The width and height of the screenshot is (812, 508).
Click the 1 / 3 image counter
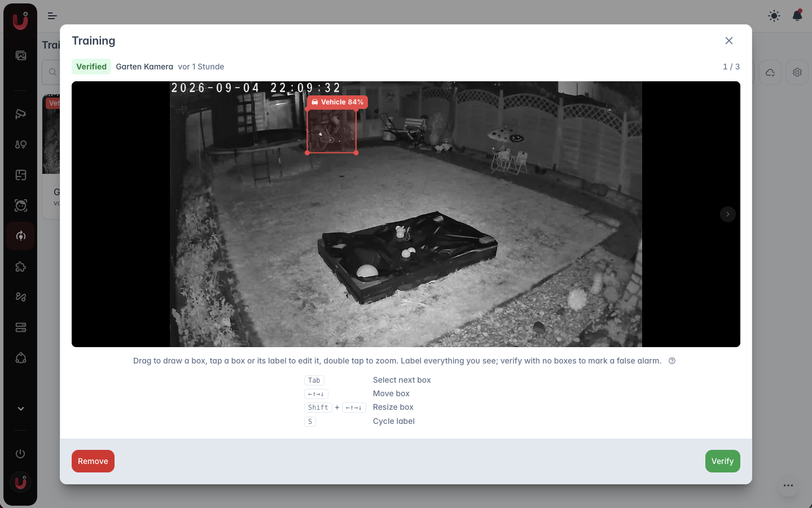click(731, 67)
